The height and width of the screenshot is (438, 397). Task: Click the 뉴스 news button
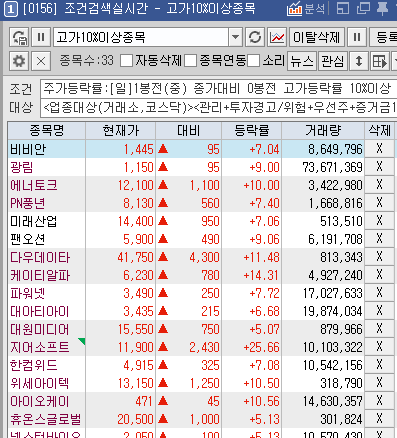[x=302, y=61]
